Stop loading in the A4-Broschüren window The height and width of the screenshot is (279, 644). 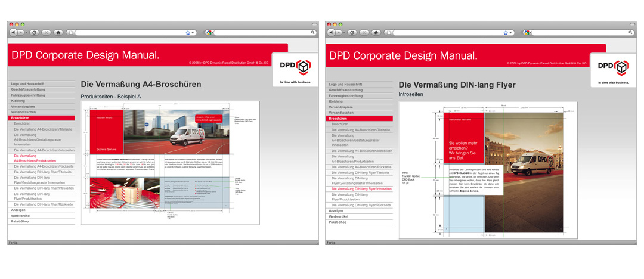click(47, 32)
